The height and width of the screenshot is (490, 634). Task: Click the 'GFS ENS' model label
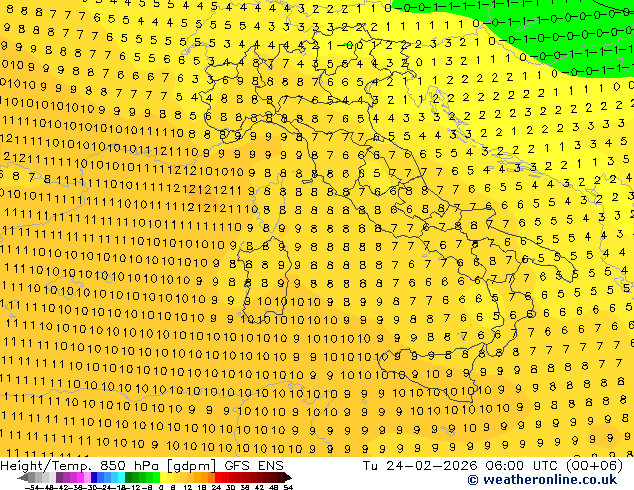pos(254,466)
